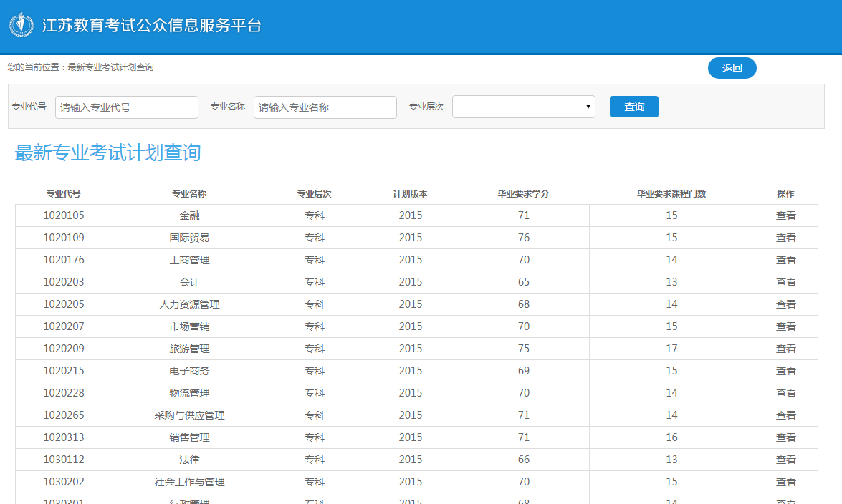Click credits value 69 for 电子商务
842x504 pixels.
[524, 371]
